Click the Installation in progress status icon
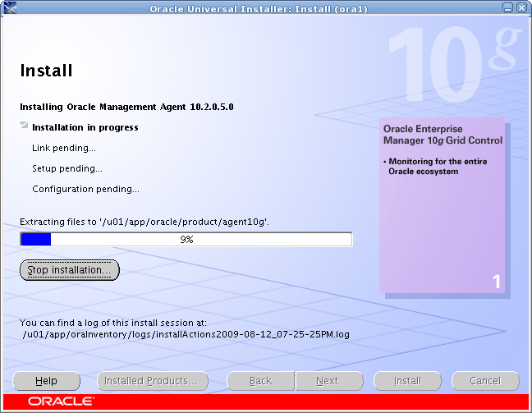The width and height of the screenshot is (532, 413). coord(24,125)
